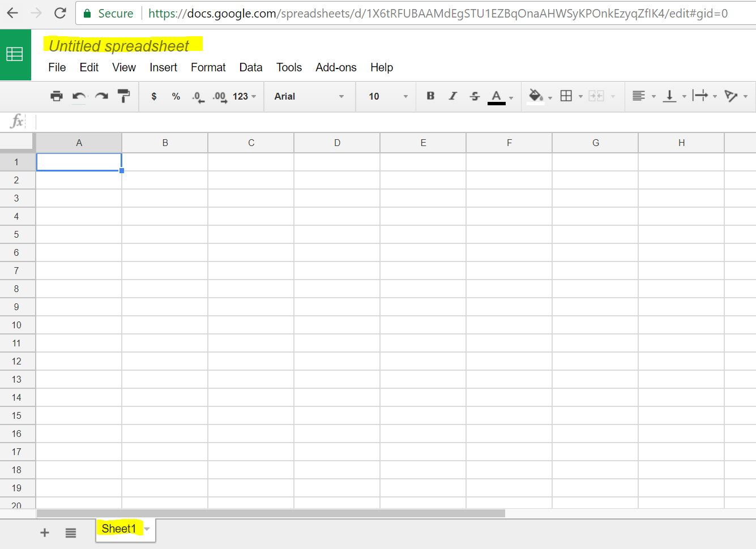
Task: Switch to the Sheet1 tab
Action: pyautogui.click(x=118, y=529)
